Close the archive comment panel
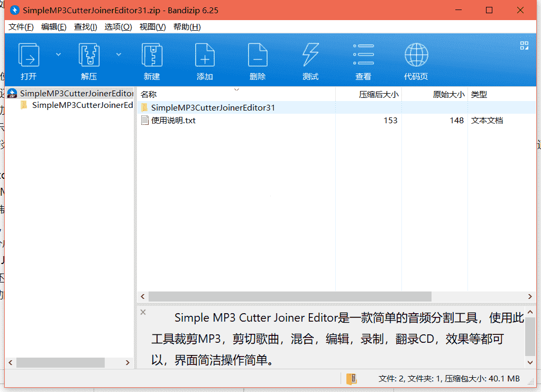Viewport: 541px width, 392px height. click(143, 312)
